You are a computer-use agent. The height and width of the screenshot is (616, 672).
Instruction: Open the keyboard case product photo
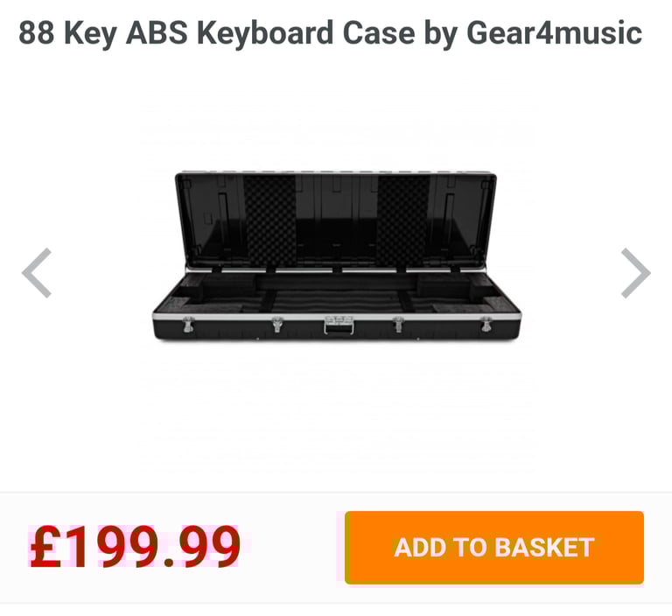click(337, 255)
